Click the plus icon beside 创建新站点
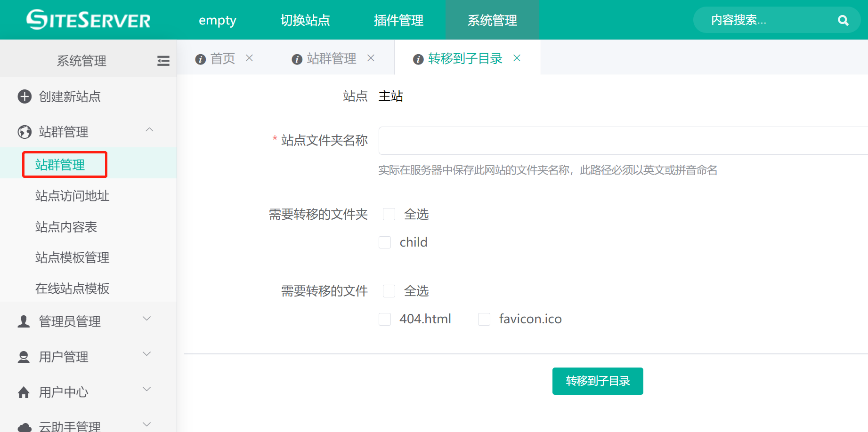This screenshot has height=432, width=868. (x=24, y=96)
